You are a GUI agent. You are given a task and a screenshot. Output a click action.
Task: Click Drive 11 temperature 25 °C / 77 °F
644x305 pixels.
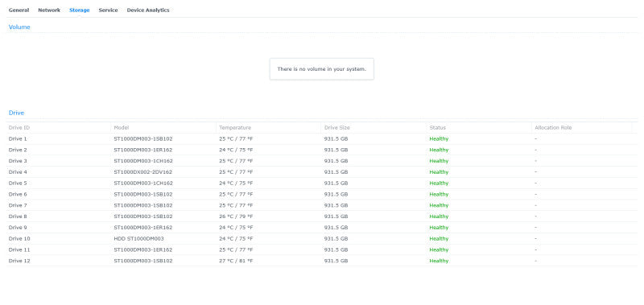point(236,249)
